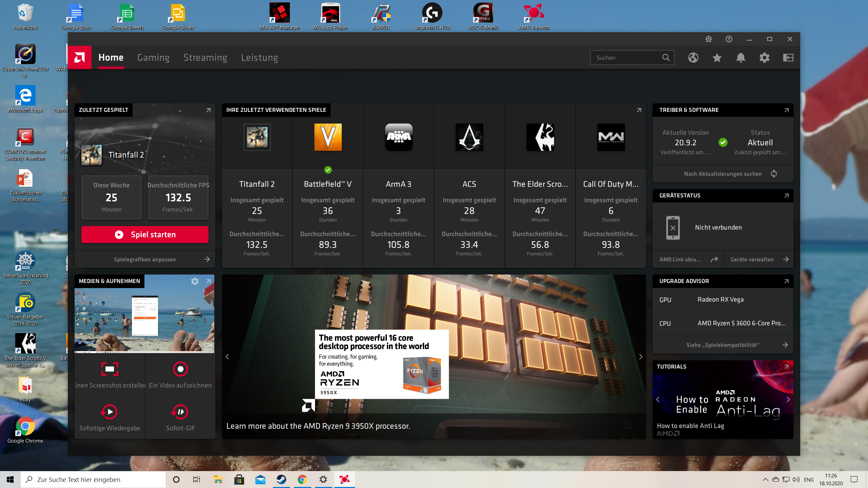Expand the Upgrade Advisor panel
The image size is (868, 488).
click(x=786, y=281)
